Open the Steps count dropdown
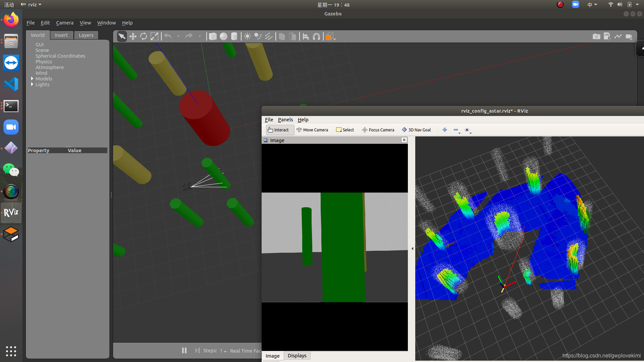The image size is (644, 362). 225,351
